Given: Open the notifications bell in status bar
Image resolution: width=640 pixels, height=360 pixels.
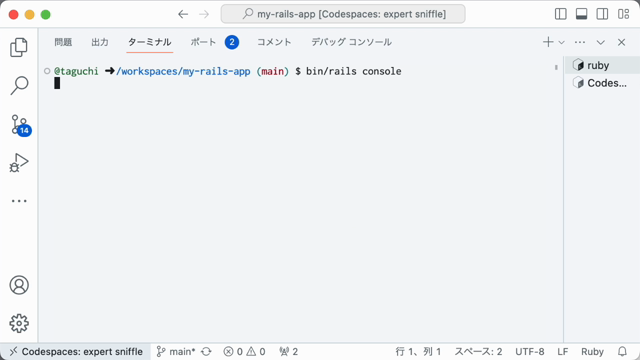Looking at the screenshot, I should pos(622,351).
